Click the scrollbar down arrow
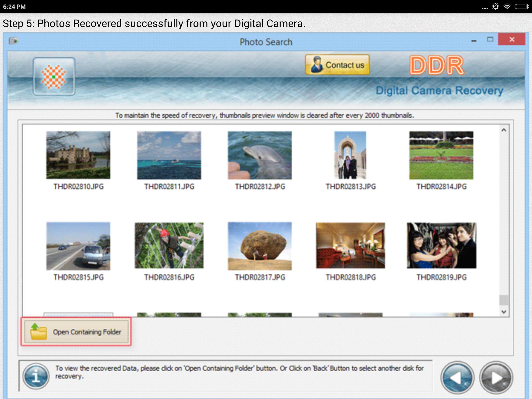This screenshot has width=532, height=399. pyautogui.click(x=504, y=312)
